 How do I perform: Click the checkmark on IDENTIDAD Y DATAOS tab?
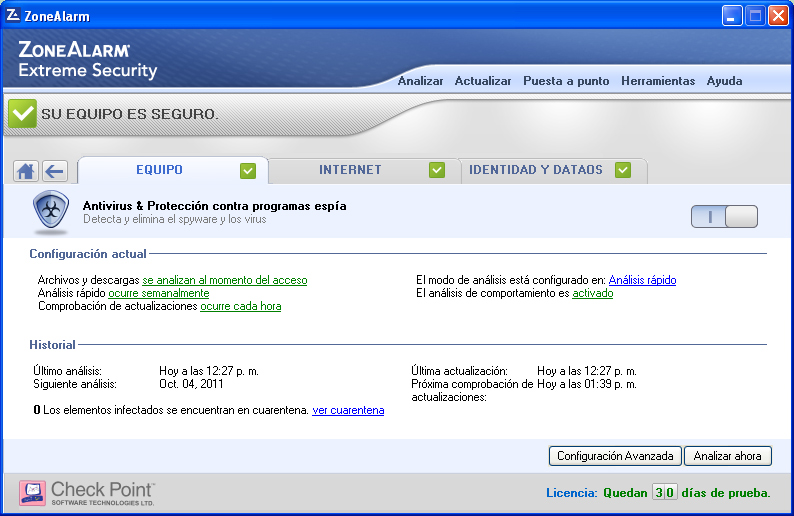pos(623,170)
